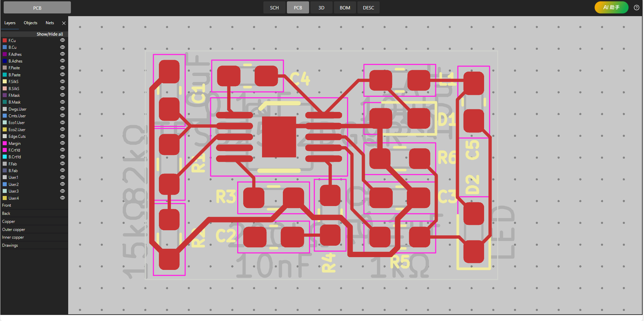Switch to the Nets panel tab
Screen dimensions: 644x321
tap(50, 23)
